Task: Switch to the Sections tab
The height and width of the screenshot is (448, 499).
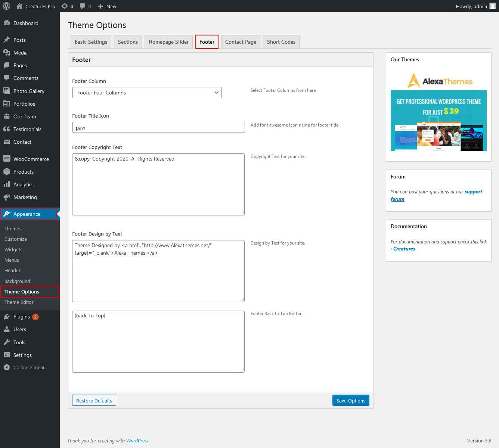Action: click(128, 42)
